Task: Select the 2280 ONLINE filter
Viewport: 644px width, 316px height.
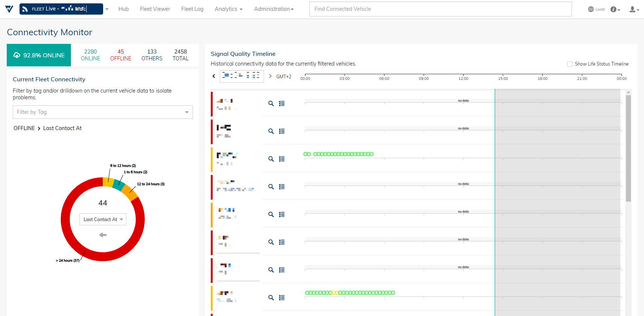Action: [90, 55]
